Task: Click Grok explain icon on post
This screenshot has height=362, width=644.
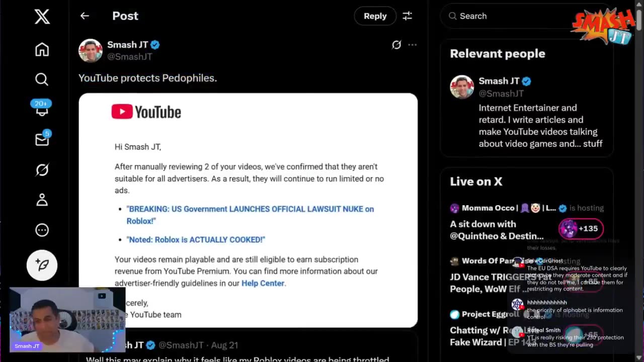Action: pos(396,45)
